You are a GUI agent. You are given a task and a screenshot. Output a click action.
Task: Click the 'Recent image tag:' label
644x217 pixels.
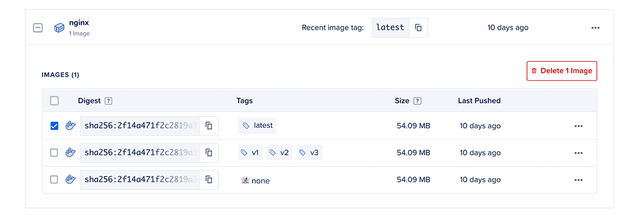(x=333, y=28)
